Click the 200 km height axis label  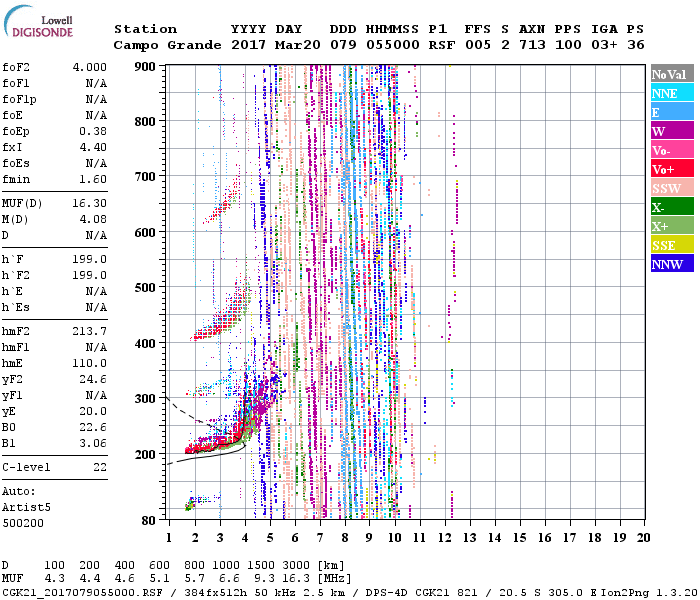(145, 454)
